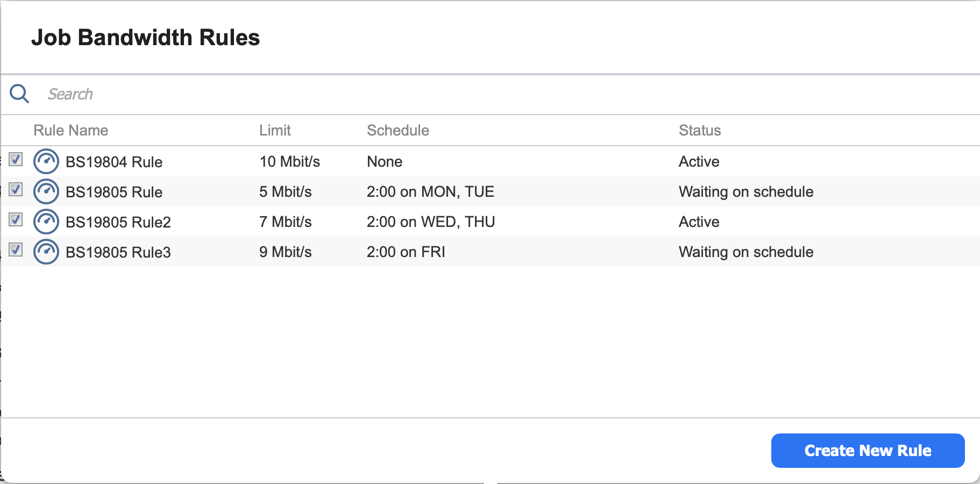Click BS19805 Rule3 Waiting on schedule status
Viewport: 980px width, 484px height.
pos(745,252)
